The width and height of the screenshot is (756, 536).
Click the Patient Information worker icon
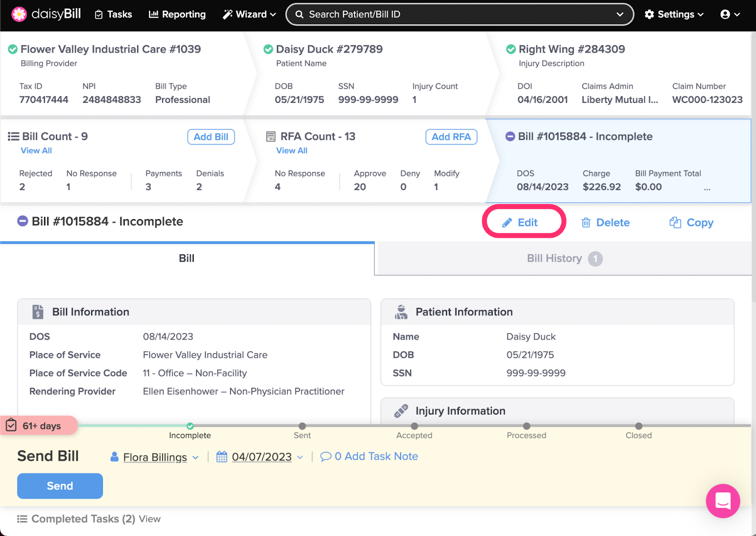pyautogui.click(x=401, y=312)
